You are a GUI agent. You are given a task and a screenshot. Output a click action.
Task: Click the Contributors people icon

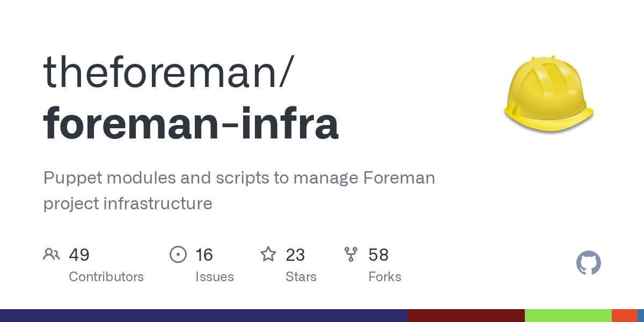[x=52, y=254]
